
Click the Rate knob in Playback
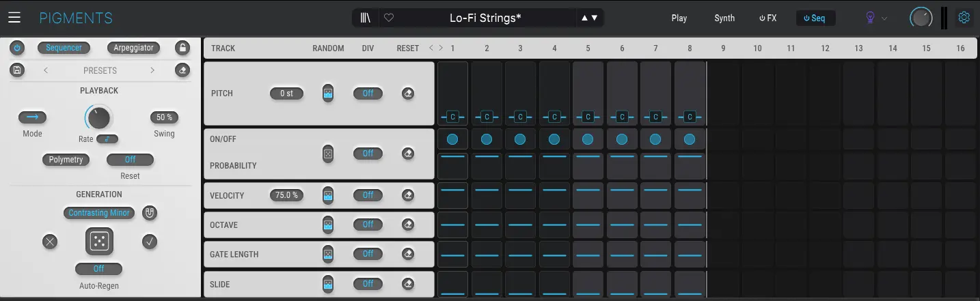click(x=99, y=118)
